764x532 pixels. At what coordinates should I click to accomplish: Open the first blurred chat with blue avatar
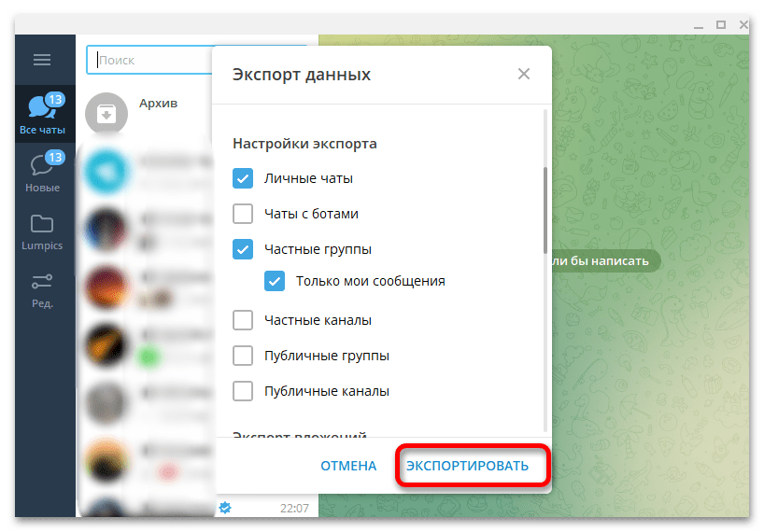click(149, 172)
